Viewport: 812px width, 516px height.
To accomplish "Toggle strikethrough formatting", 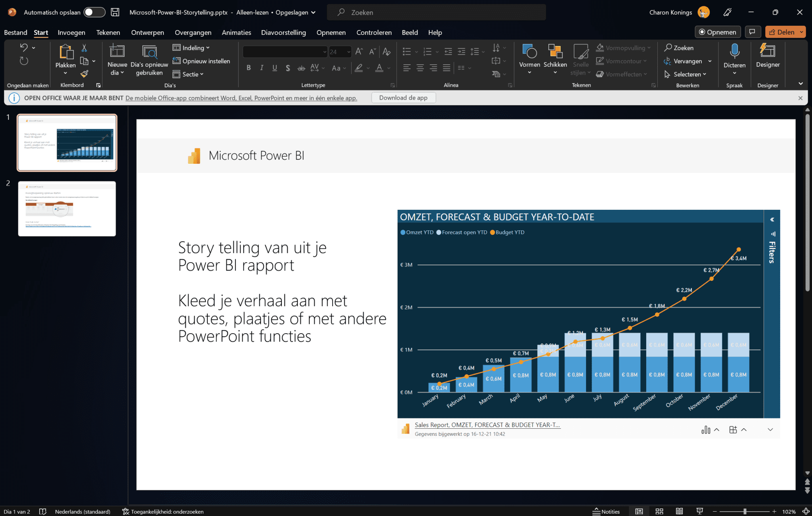I will tap(301, 68).
